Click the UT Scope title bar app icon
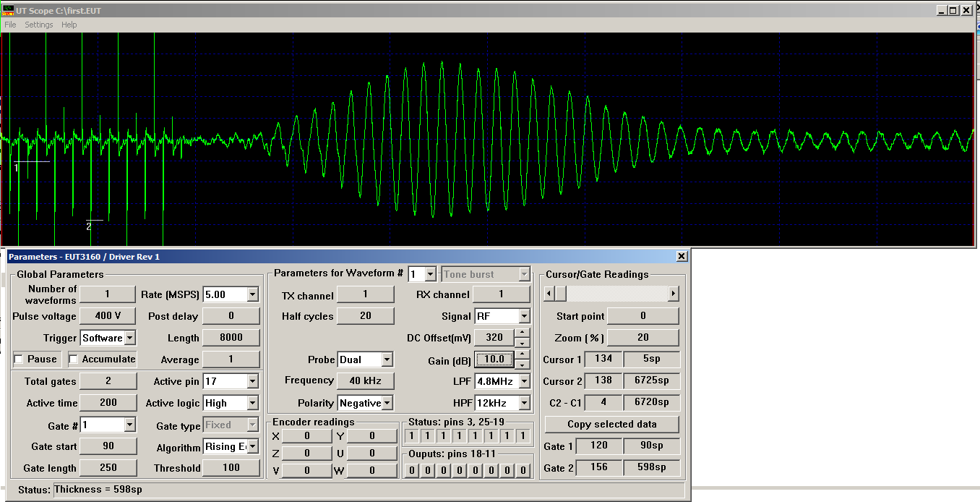This screenshot has height=502, width=980. [x=9, y=10]
